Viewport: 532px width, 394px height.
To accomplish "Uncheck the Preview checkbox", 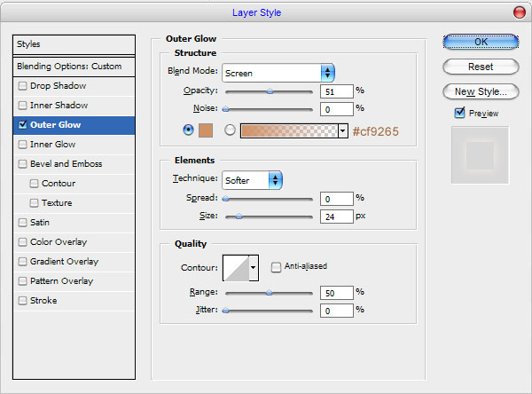I will pos(459,113).
